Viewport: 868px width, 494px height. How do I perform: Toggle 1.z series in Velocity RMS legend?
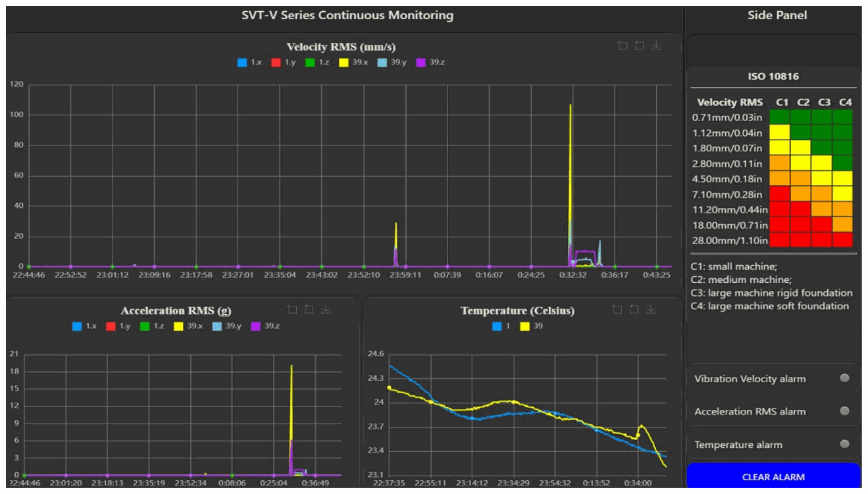(317, 62)
